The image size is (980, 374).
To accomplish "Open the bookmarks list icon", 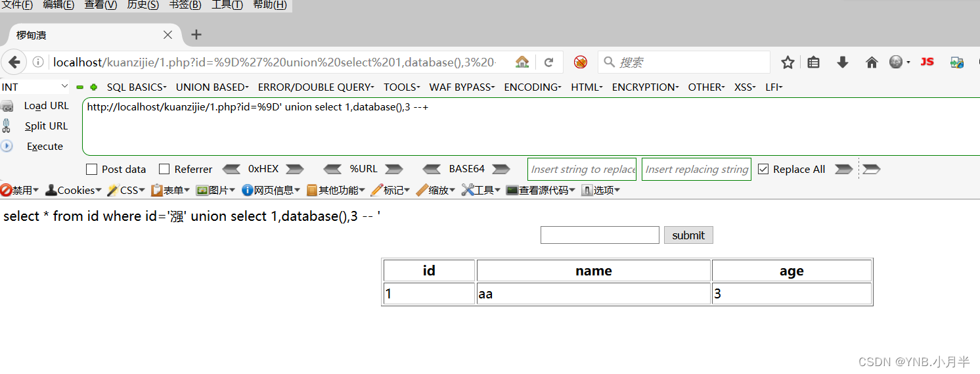I will coord(814,62).
